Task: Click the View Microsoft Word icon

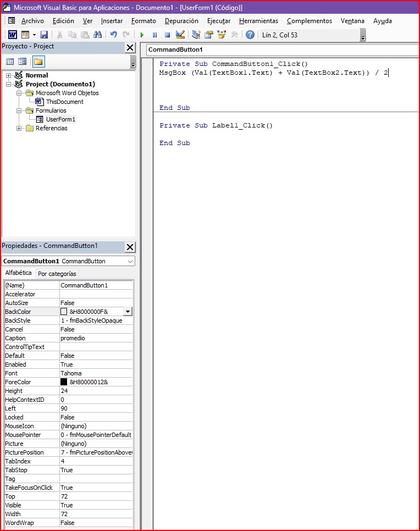Action: coord(12,35)
